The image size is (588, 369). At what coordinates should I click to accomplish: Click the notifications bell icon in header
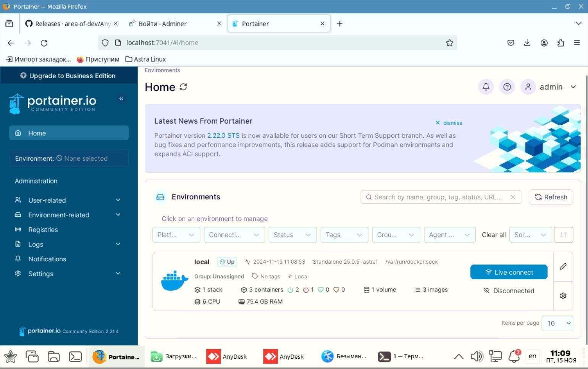486,87
